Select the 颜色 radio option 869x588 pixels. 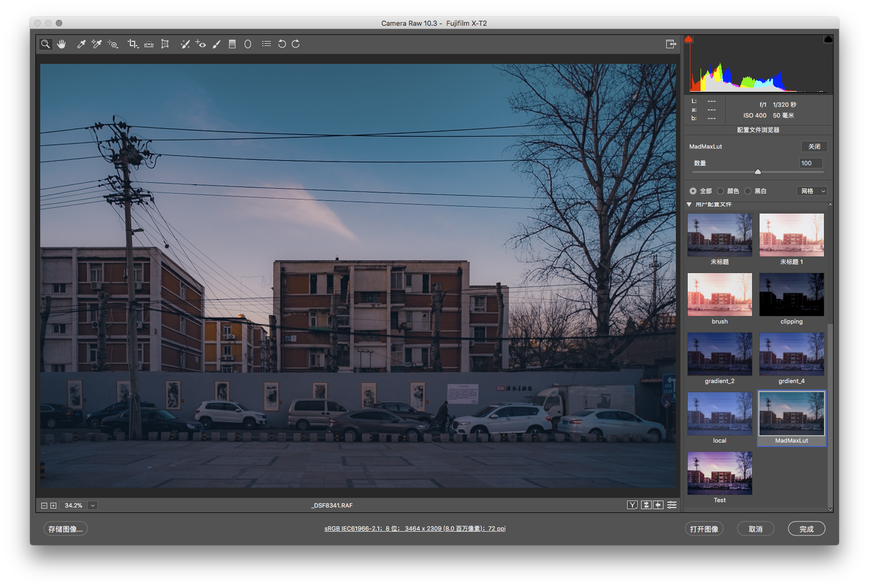pyautogui.click(x=721, y=191)
